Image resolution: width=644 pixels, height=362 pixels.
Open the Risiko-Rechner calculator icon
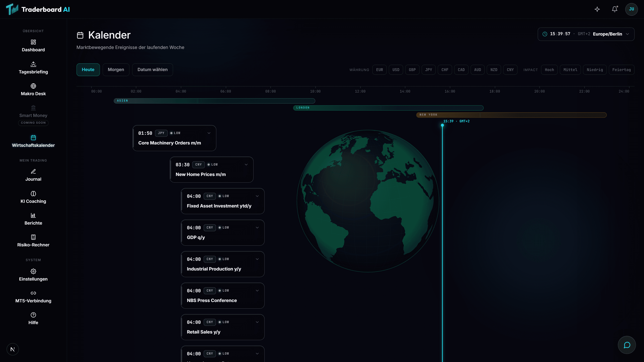click(33, 237)
